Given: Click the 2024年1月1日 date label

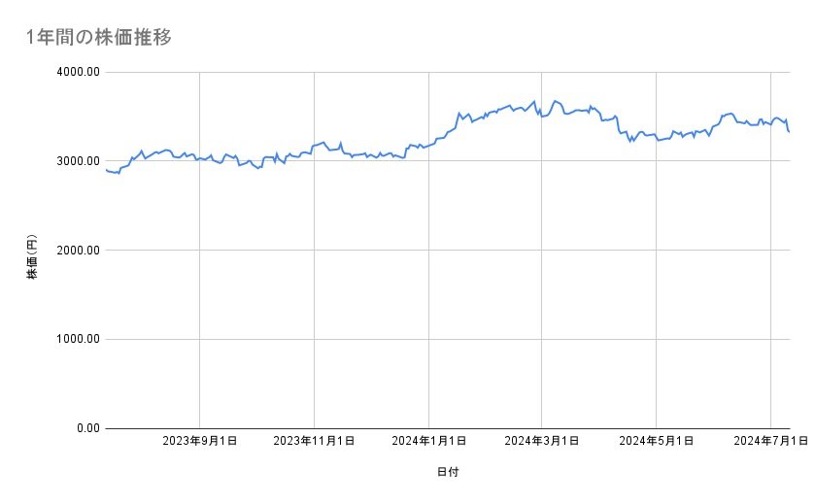Looking at the screenshot, I should pyautogui.click(x=428, y=442).
